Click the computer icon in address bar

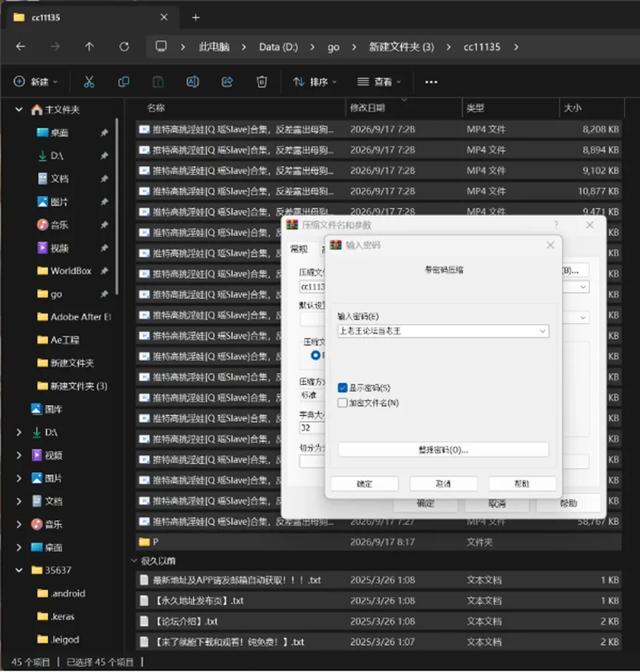161,46
